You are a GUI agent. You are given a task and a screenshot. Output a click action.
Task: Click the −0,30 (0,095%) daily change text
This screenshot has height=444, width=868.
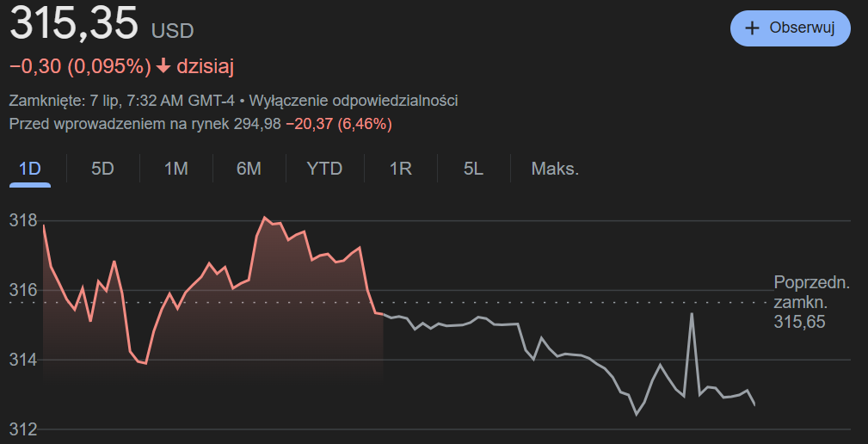80,67
